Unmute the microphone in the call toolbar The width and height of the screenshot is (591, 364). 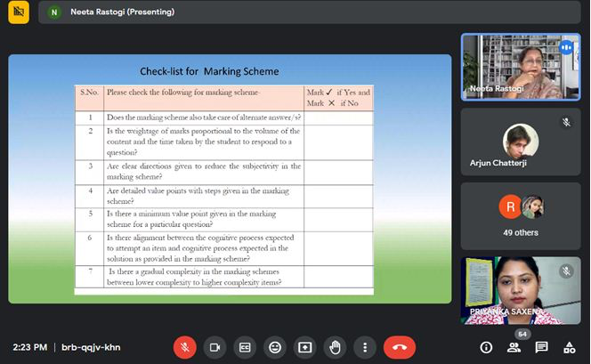tap(184, 347)
